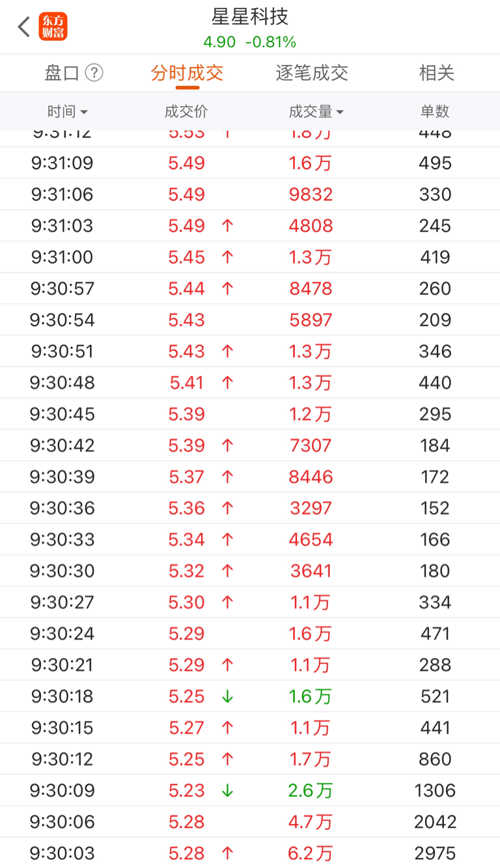Click the green down arrow at 9:30:18
500x865 pixels.
227,697
